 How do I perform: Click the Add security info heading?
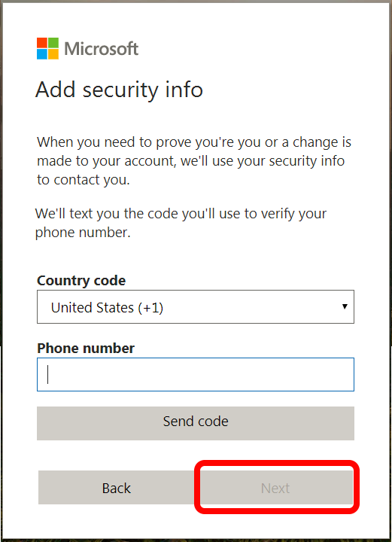119,90
